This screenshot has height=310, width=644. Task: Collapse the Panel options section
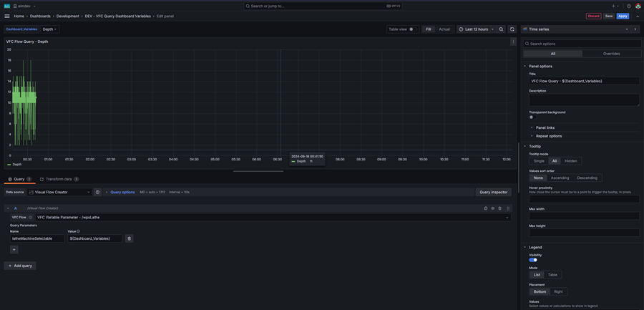pos(540,66)
